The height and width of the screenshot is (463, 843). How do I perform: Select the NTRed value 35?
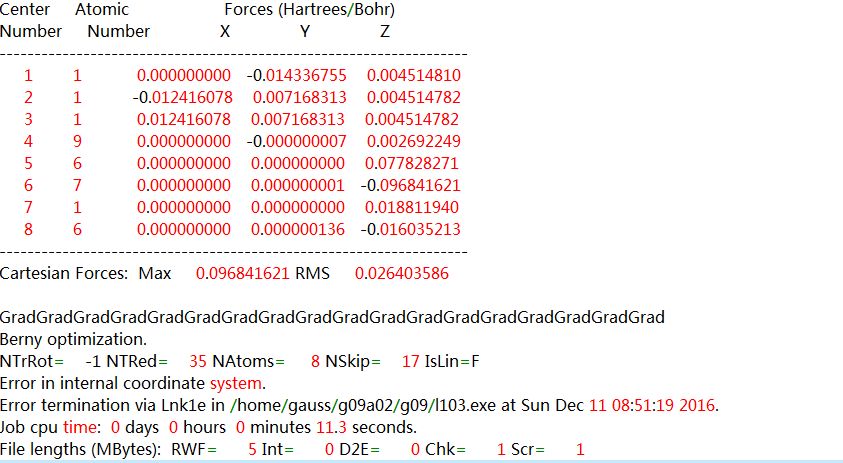(x=198, y=362)
